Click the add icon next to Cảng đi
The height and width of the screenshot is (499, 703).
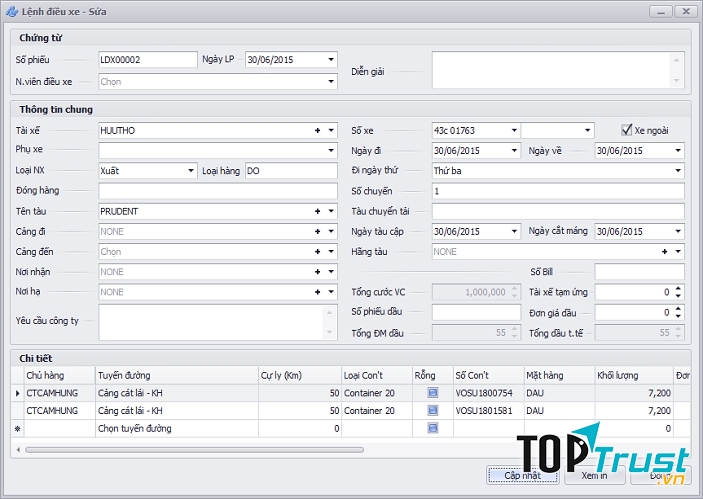click(317, 232)
